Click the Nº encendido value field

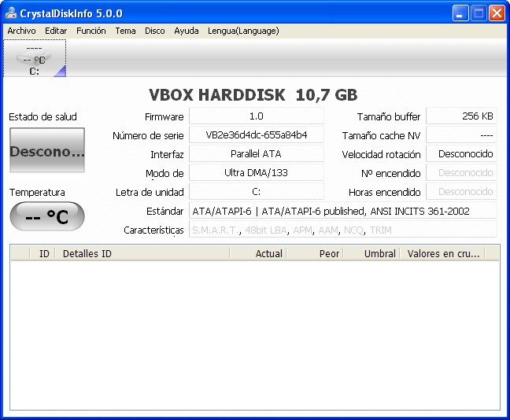pos(461,172)
